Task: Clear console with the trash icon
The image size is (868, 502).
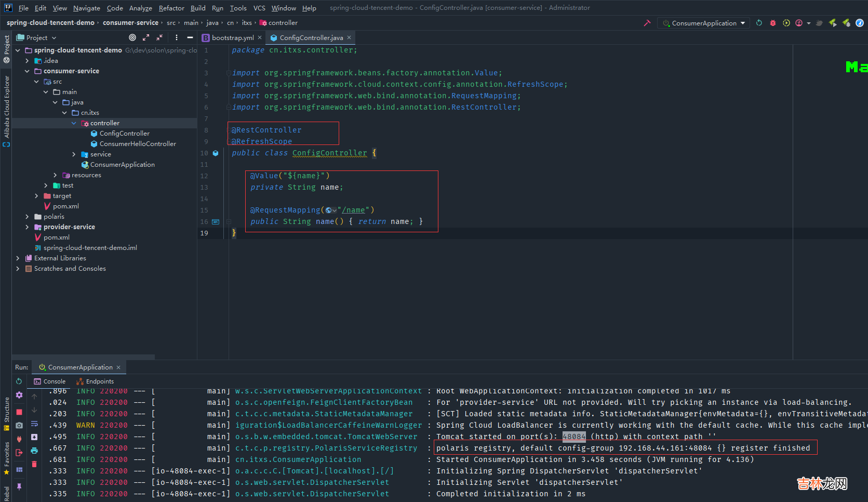Action: pyautogui.click(x=34, y=464)
